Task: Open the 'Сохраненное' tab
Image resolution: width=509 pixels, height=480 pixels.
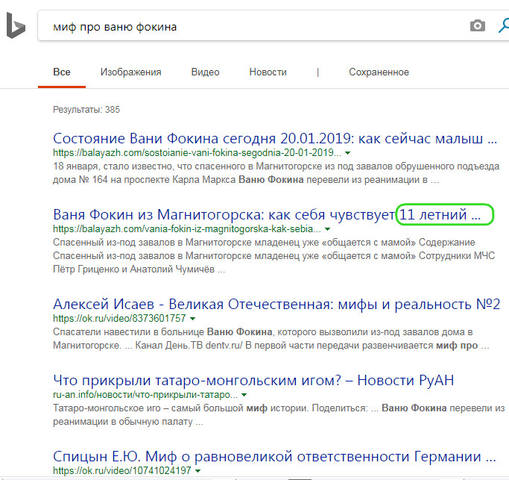Action: pos(379,72)
